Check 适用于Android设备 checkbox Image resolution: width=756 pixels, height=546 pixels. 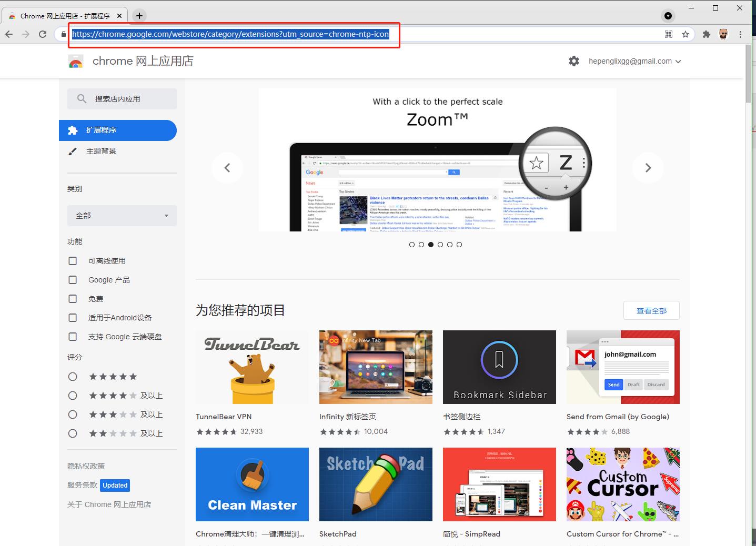73,318
